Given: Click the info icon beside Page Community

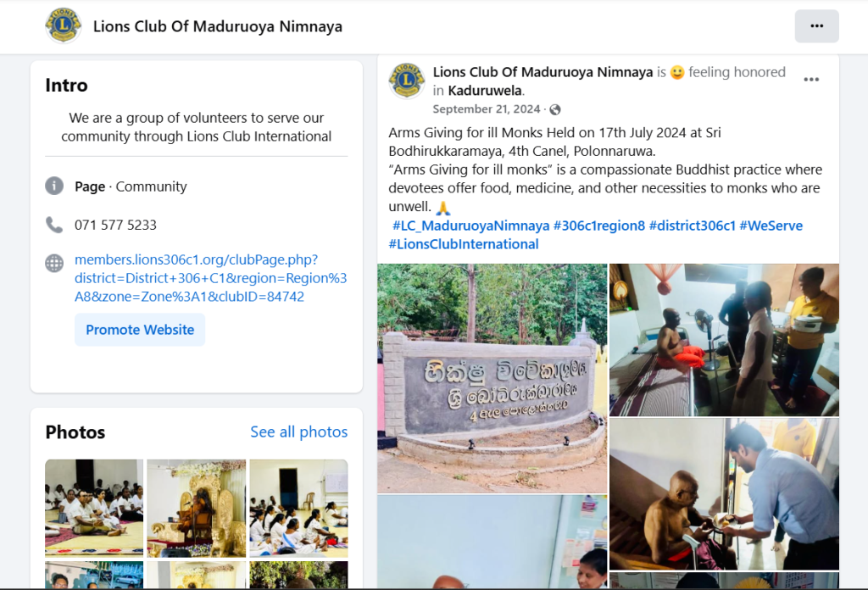Looking at the screenshot, I should click(54, 186).
